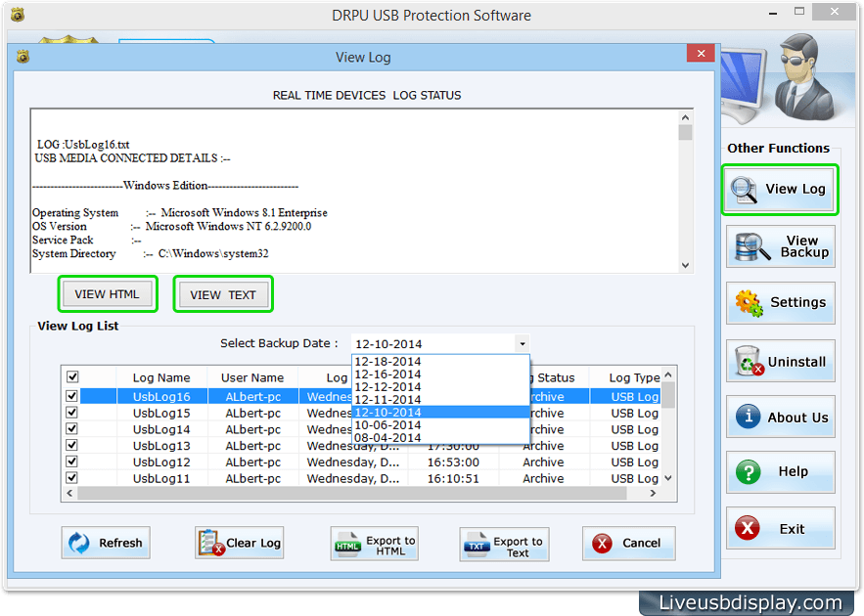Click the 16:53:00 time cell
Screen dimensions: 864x616
coord(453,462)
